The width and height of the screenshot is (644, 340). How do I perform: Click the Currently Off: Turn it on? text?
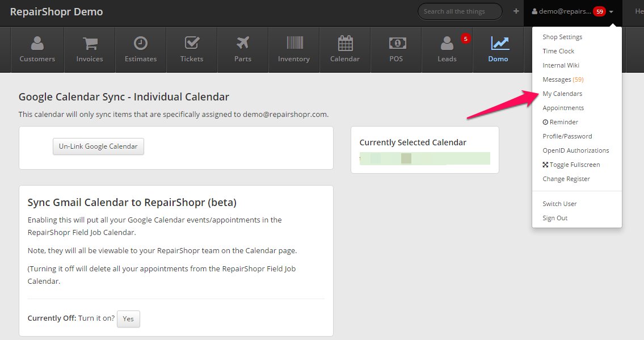tap(71, 318)
